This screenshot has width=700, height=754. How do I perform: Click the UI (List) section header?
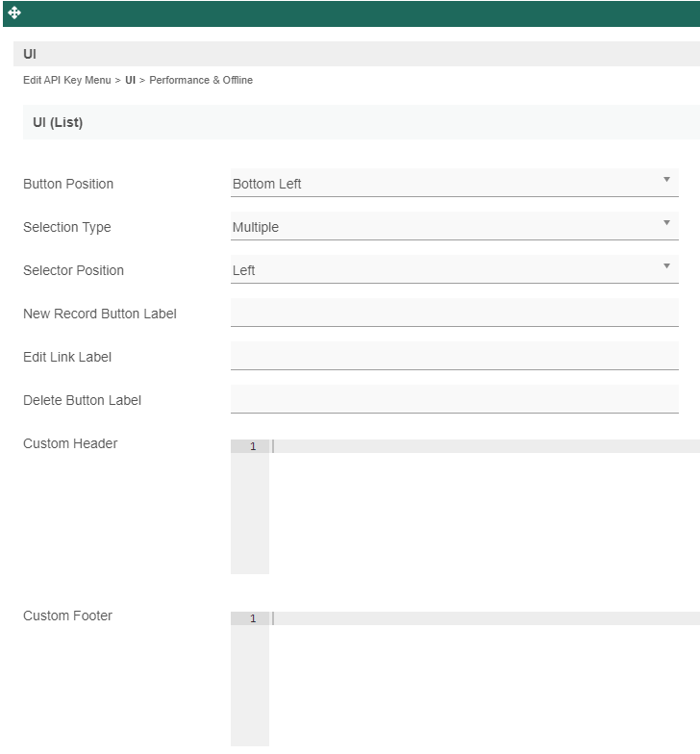point(362,122)
